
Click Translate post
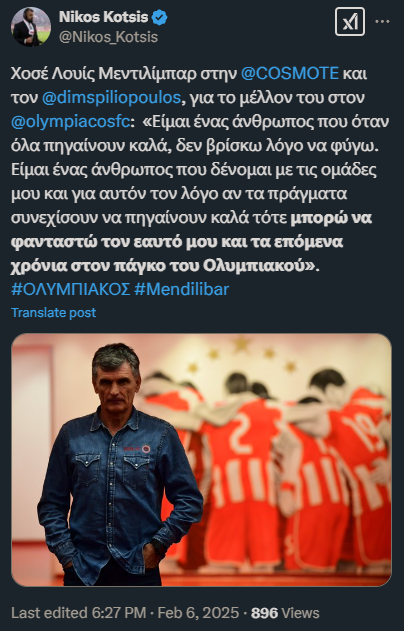[54, 313]
